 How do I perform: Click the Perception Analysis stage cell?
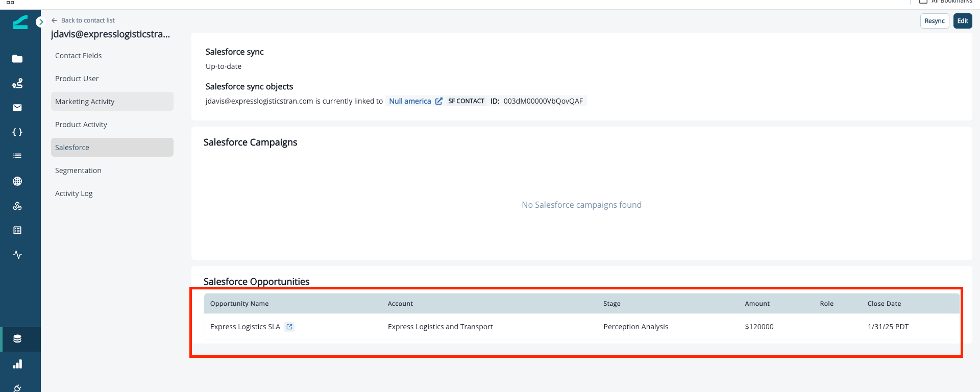[x=635, y=327]
